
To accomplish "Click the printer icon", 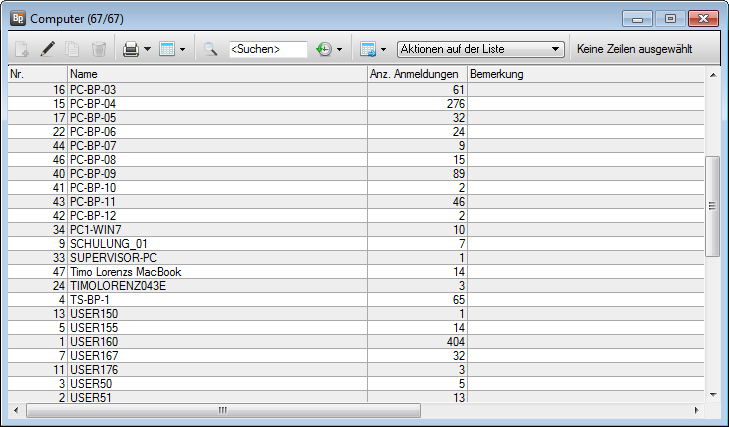I will point(130,48).
